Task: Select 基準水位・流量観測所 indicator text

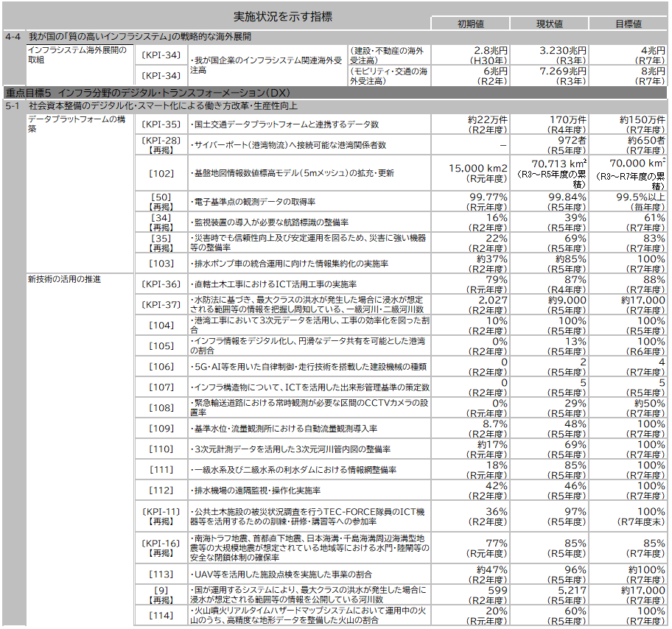Action: tap(284, 429)
